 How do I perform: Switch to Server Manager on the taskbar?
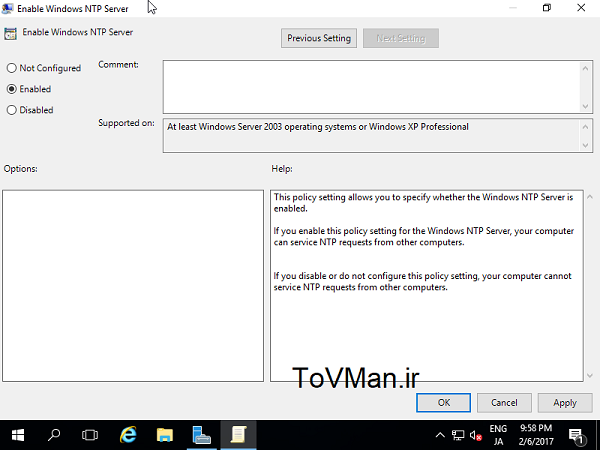(x=201, y=435)
